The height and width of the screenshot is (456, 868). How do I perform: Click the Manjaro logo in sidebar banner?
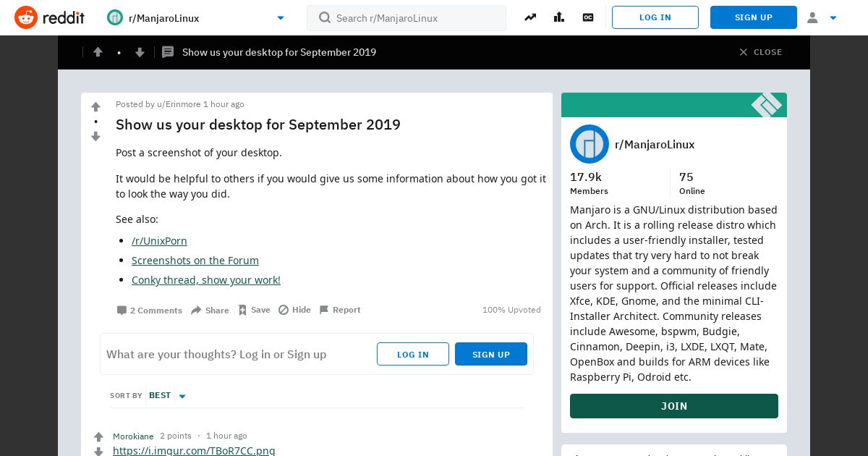click(x=767, y=105)
